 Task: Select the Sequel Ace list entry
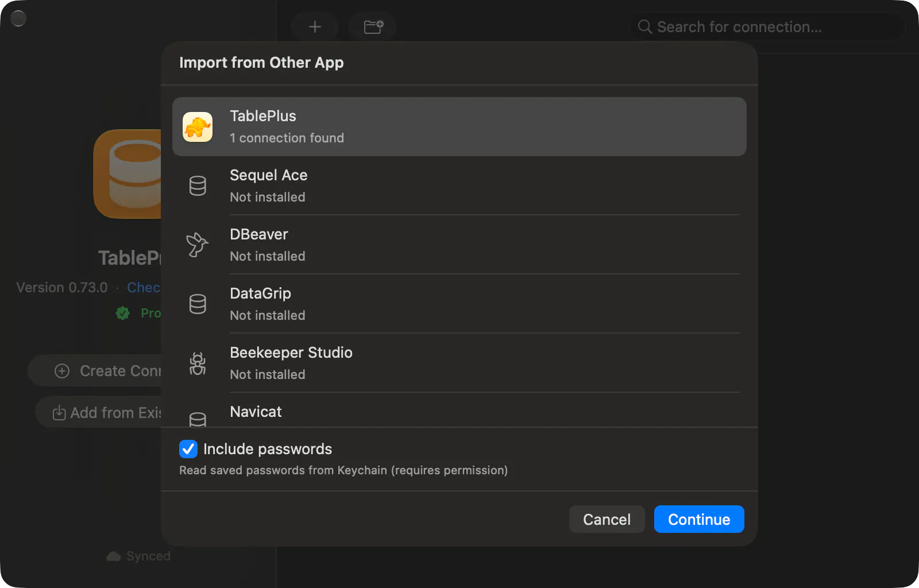pyautogui.click(x=459, y=185)
